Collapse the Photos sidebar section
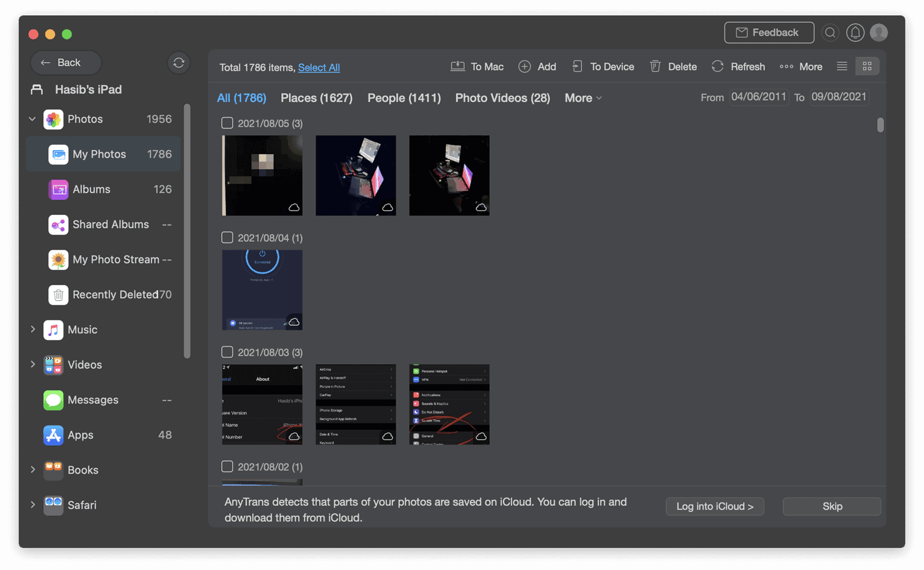 [32, 119]
